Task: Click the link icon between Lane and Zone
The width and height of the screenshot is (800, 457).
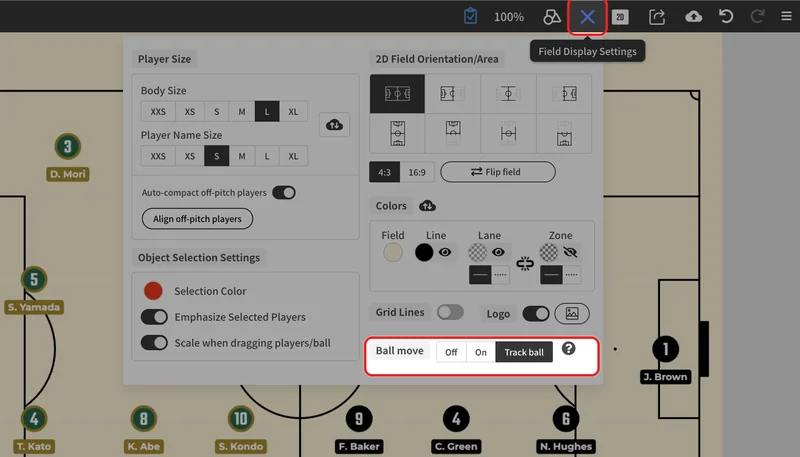Action: 525,264
